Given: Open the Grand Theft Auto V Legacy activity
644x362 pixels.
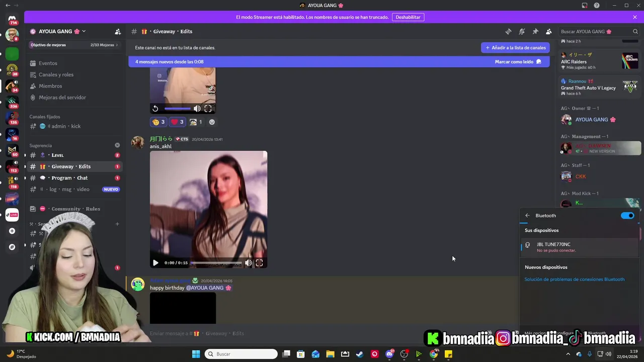Looking at the screenshot, I should tap(600, 87).
